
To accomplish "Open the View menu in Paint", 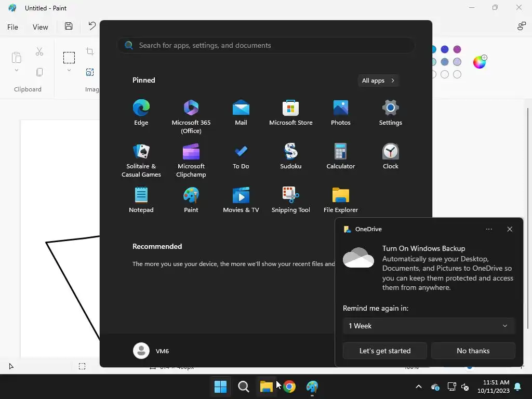I will [40, 27].
